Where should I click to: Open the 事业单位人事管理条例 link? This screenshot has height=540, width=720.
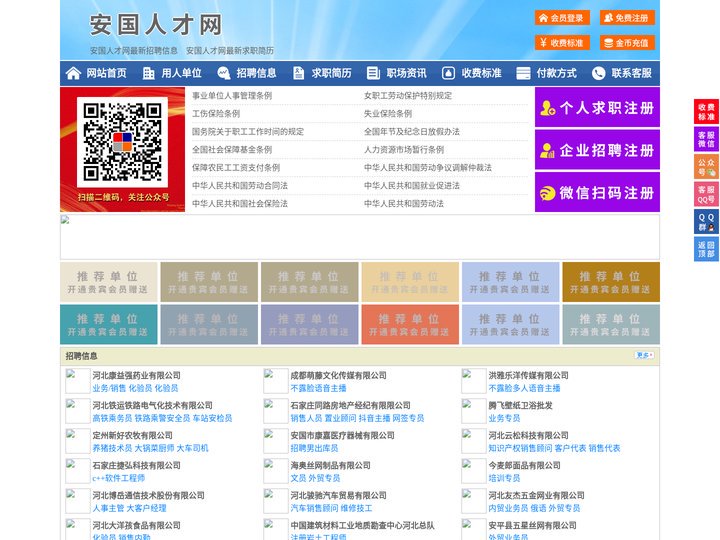[232, 96]
